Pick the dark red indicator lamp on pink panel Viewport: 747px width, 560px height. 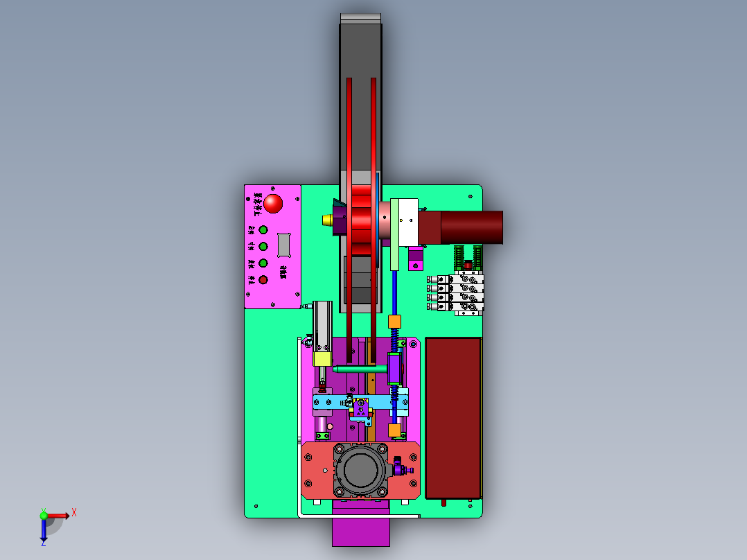263,280
